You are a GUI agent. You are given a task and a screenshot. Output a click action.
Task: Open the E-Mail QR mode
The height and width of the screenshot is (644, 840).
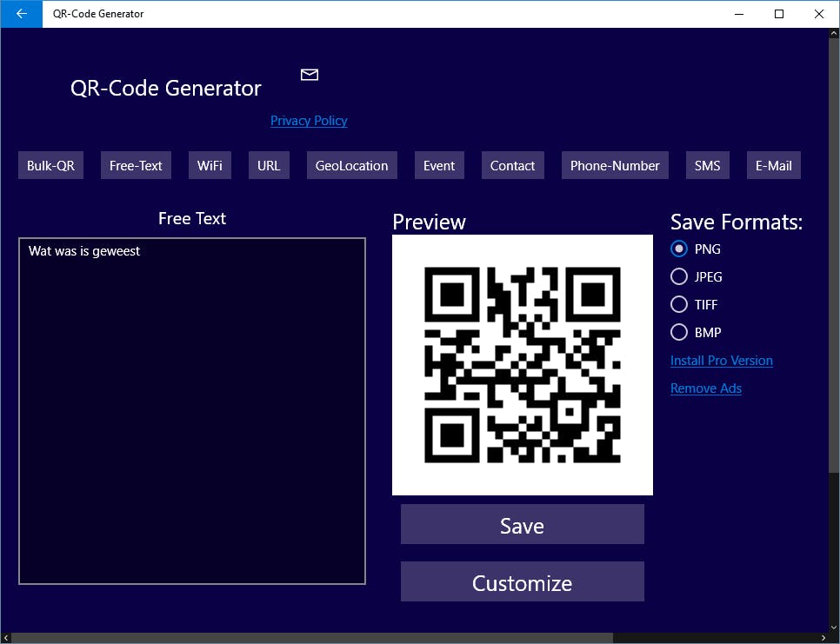(774, 165)
